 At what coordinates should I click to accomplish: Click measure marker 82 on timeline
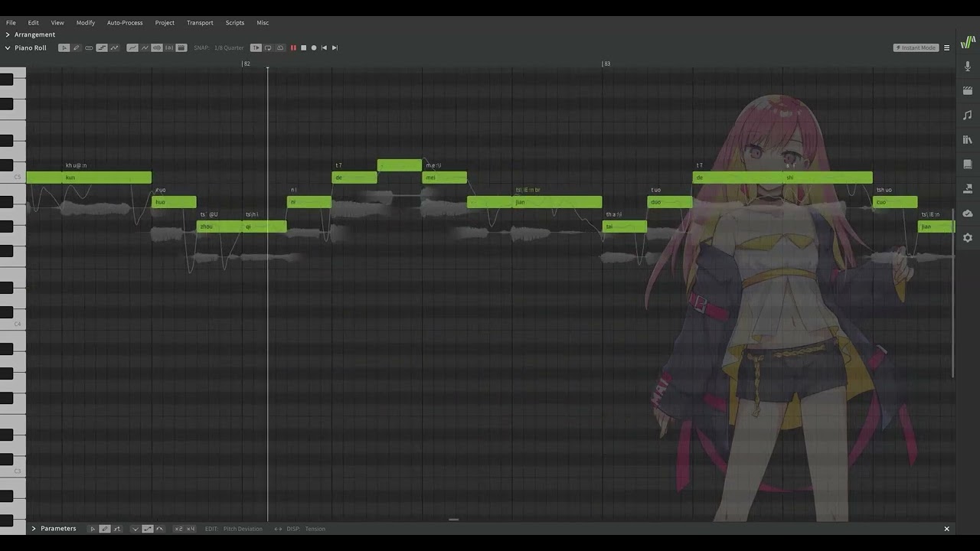click(246, 64)
